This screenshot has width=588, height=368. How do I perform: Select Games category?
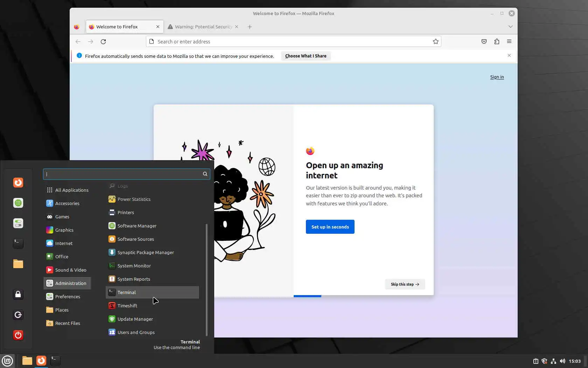(x=67, y=217)
